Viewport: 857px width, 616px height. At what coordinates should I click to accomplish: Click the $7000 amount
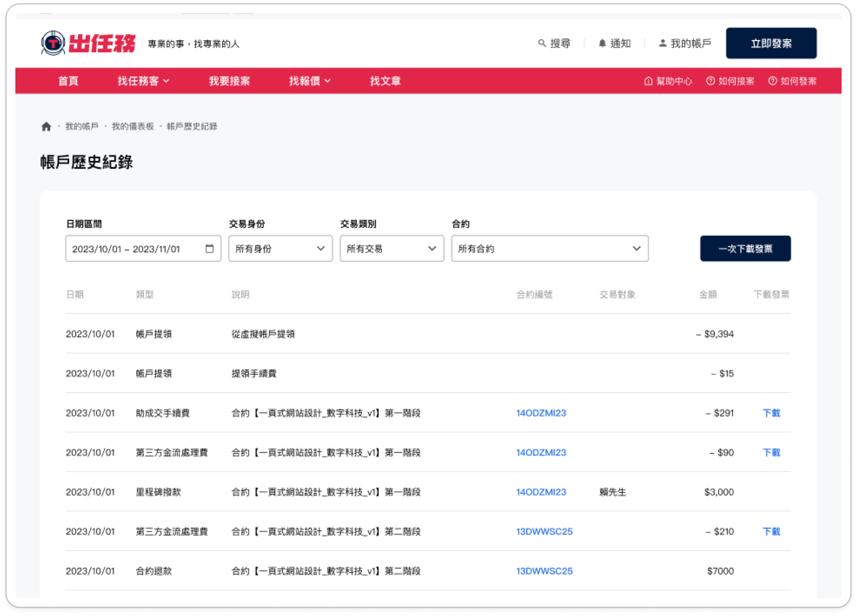click(721, 571)
